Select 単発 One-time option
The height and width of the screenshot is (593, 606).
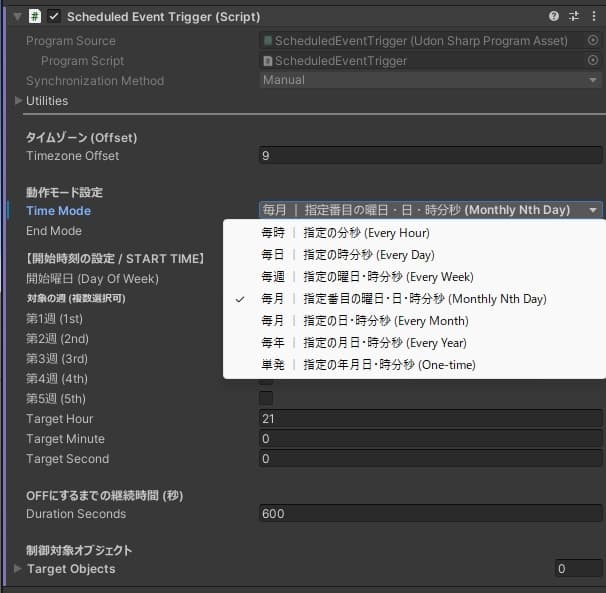point(414,365)
